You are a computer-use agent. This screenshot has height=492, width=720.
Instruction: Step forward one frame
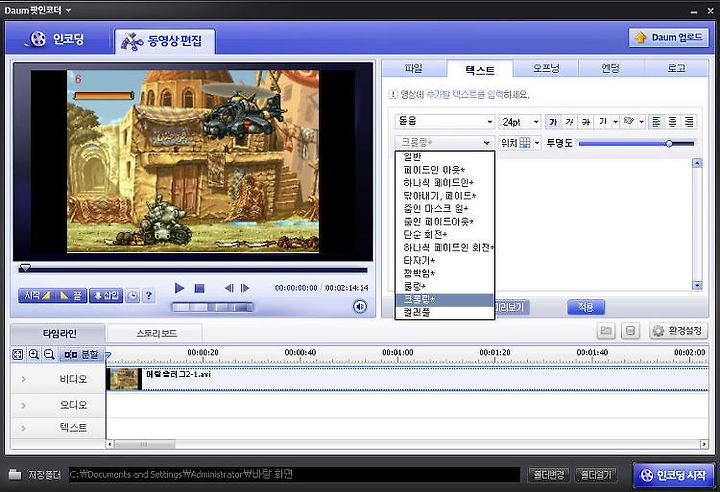click(x=245, y=288)
